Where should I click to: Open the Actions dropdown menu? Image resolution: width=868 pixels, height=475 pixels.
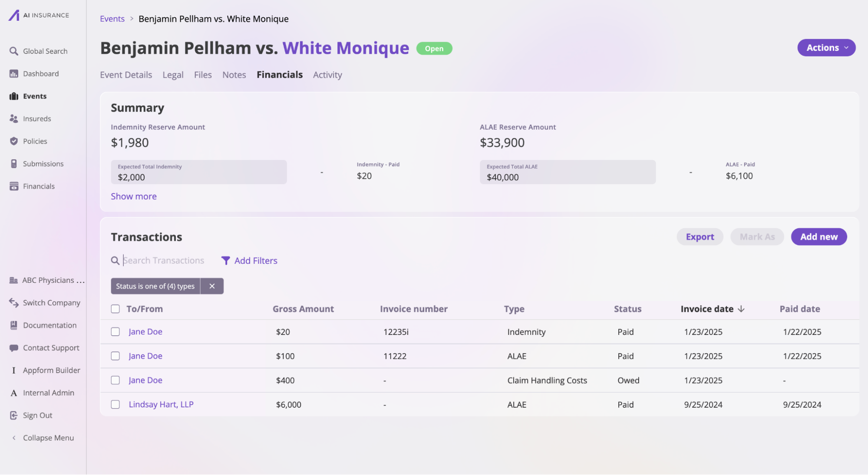click(x=826, y=48)
